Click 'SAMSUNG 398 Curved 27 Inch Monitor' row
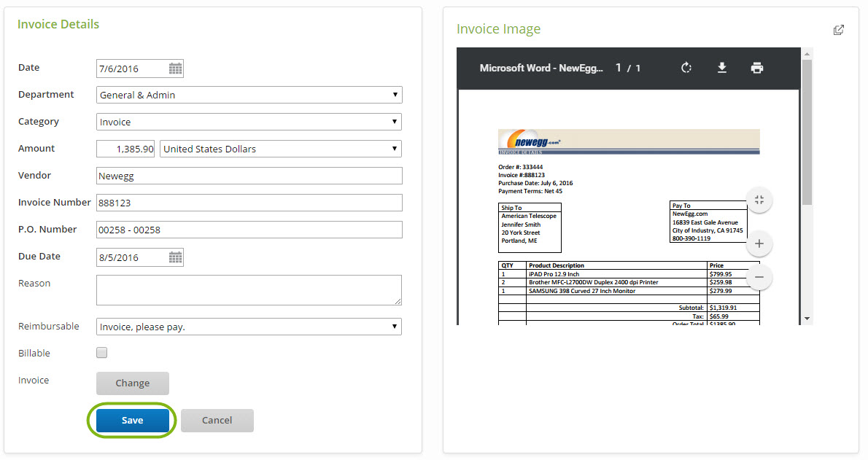 [x=629, y=291]
